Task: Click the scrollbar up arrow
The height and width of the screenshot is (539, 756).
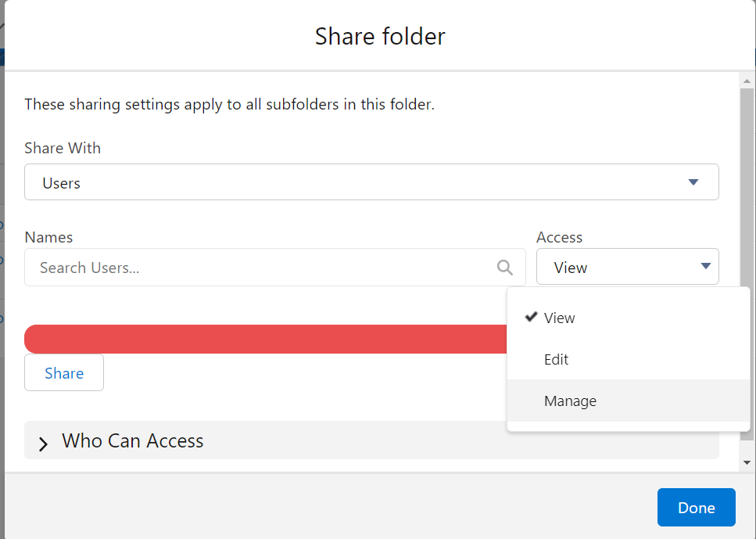Action: 747,81
